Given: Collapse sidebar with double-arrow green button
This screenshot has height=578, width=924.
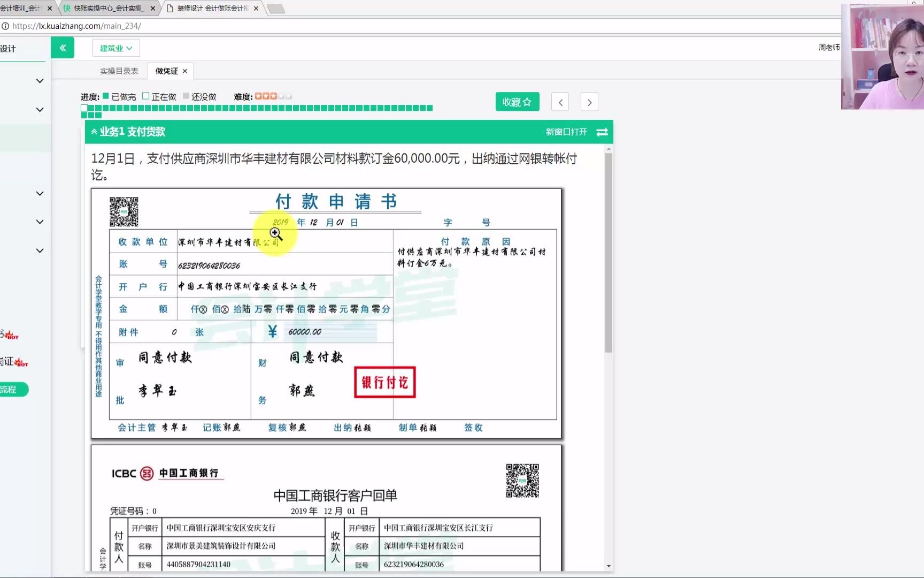Looking at the screenshot, I should pyautogui.click(x=63, y=48).
